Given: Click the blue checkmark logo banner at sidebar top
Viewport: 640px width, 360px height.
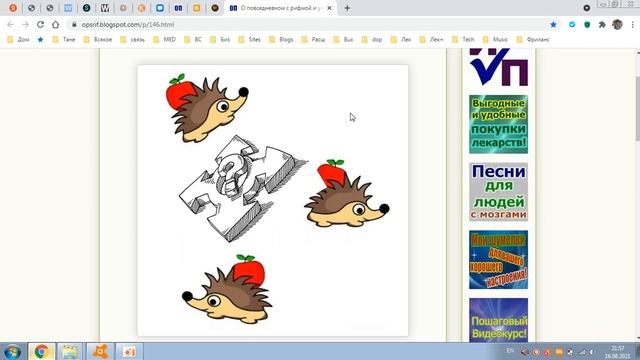Looking at the screenshot, I should click(498, 67).
